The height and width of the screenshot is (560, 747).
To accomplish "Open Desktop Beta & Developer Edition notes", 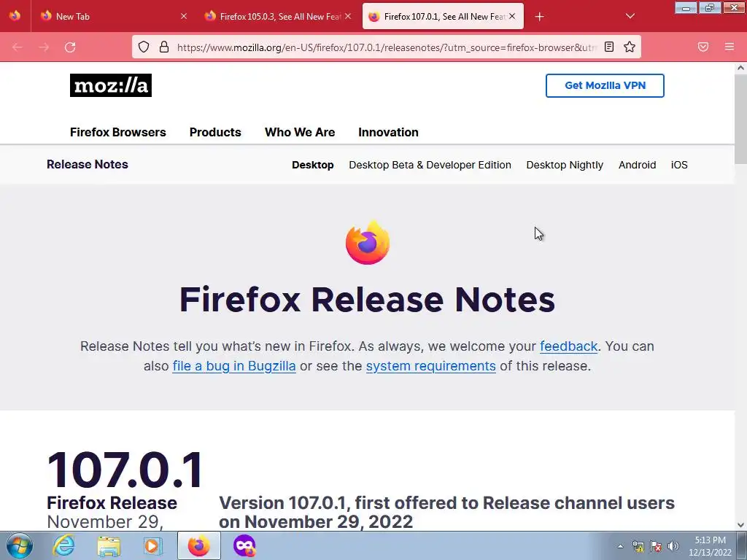I will tap(430, 165).
